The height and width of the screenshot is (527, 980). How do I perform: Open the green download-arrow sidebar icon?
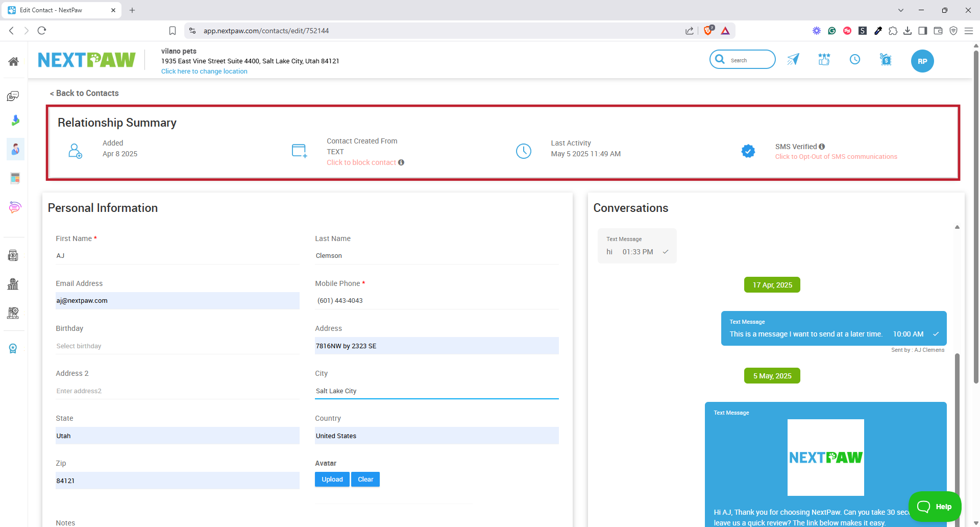tap(15, 121)
